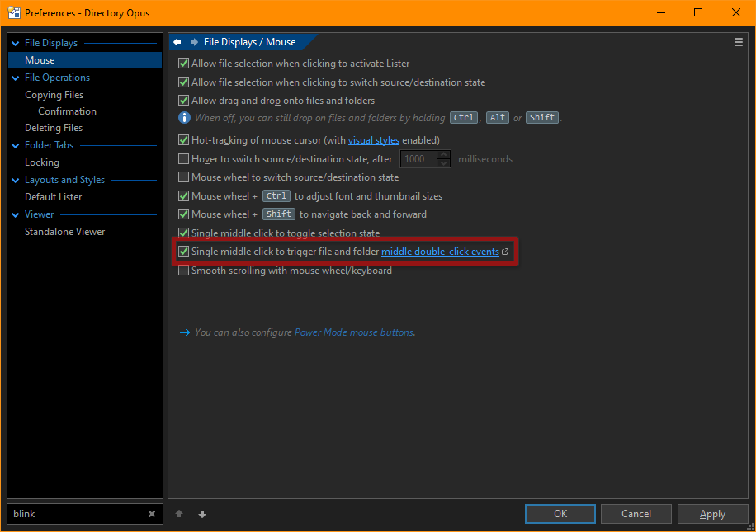The width and height of the screenshot is (756, 532).
Task: Click the Ctrl key badge beside Mouse wheel +
Action: [x=276, y=195]
